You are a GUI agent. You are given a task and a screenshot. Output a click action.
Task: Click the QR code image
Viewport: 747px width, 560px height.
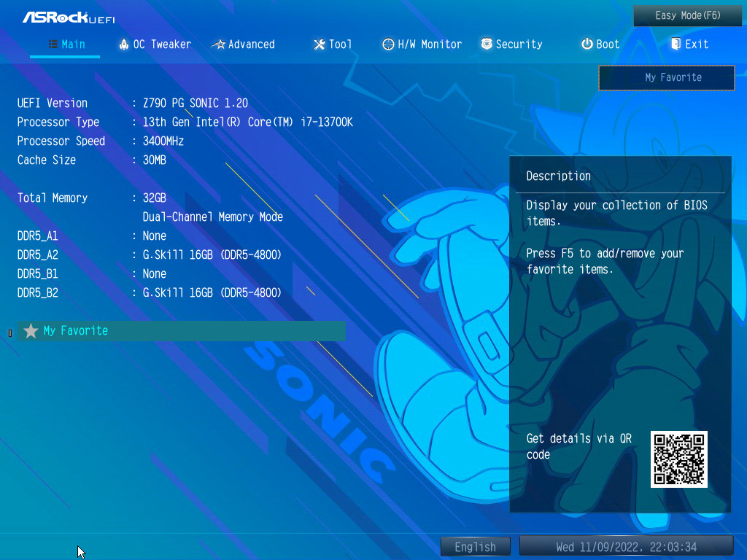(x=679, y=459)
